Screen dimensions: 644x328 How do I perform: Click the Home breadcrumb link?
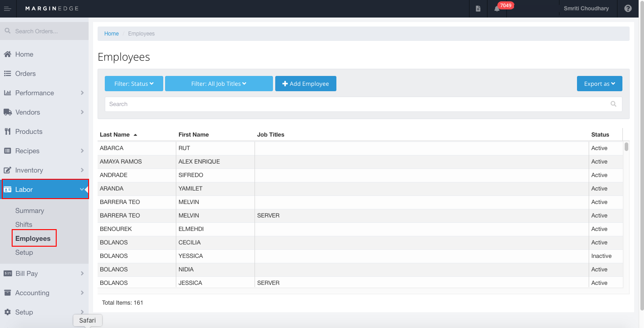point(112,34)
